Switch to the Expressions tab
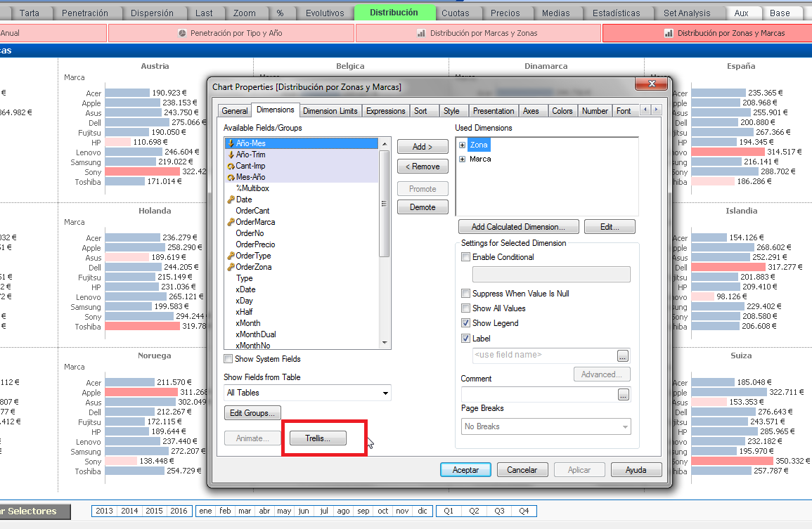 point(385,111)
